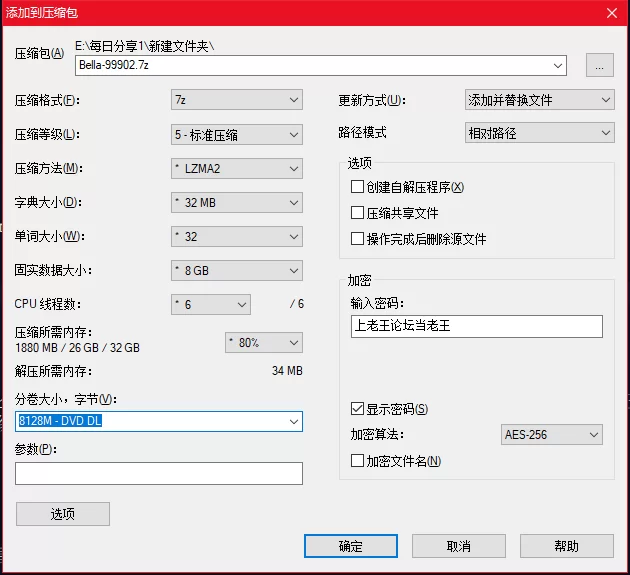Close the 添加到压缩包 dialog
Viewport: 630px width, 575px height.
pos(612,13)
